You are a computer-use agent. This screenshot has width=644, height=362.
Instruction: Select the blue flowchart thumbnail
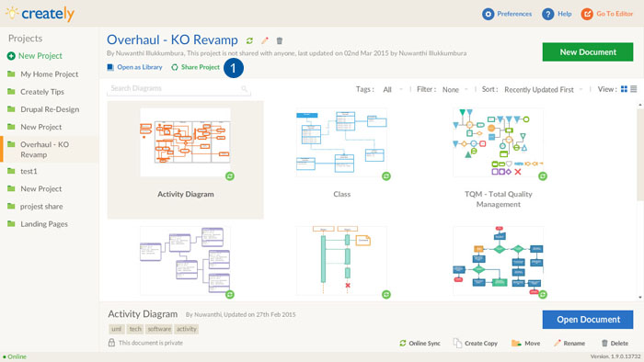point(499,261)
